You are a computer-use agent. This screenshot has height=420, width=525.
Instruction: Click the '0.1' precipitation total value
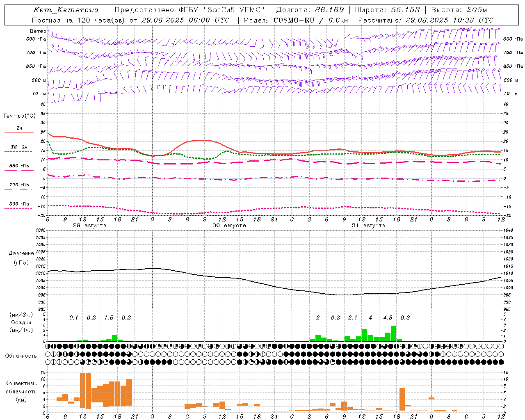(x=73, y=318)
